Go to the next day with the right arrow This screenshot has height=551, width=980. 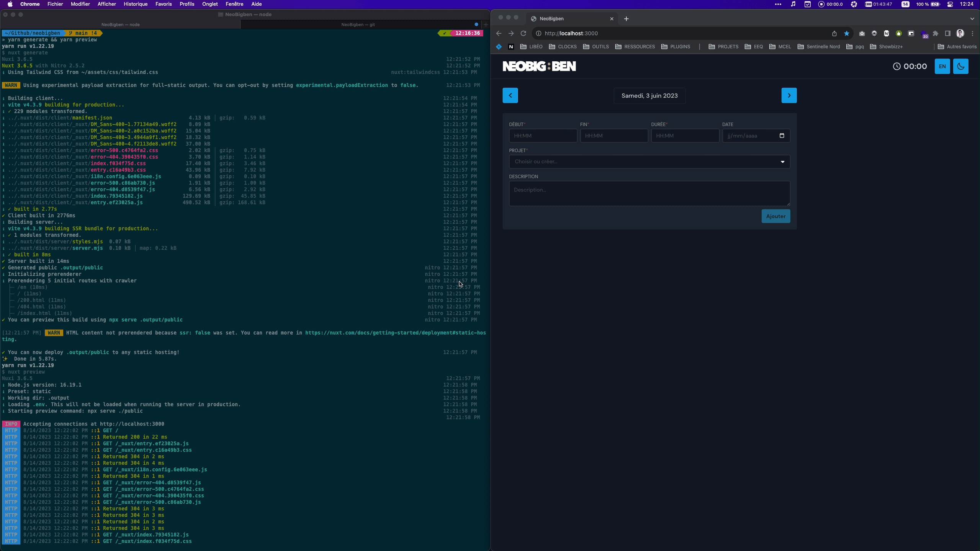(789, 95)
